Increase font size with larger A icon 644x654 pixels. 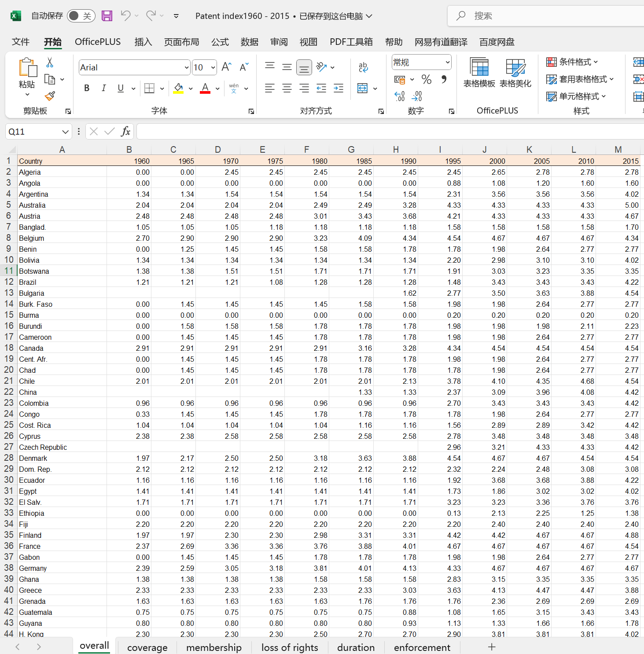(226, 67)
